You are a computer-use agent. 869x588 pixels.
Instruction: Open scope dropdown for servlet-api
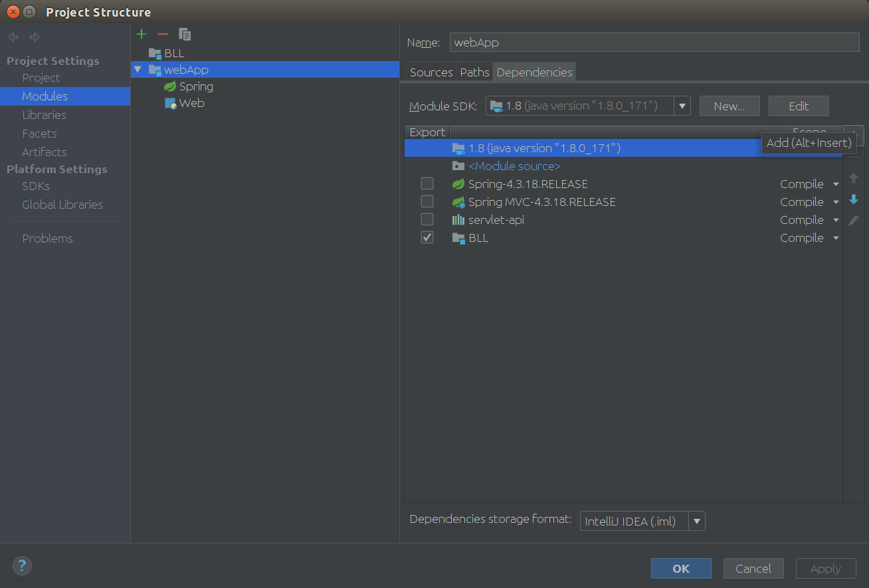(x=836, y=221)
